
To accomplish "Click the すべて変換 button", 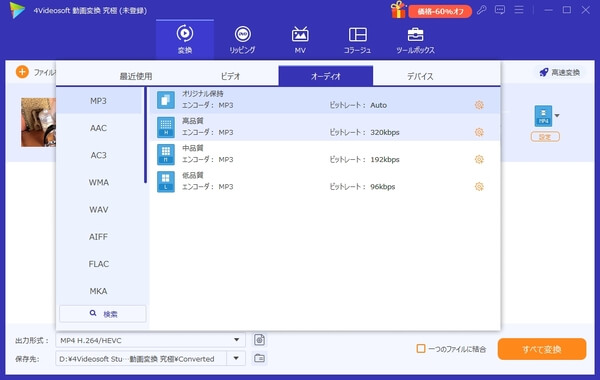I will pos(542,349).
